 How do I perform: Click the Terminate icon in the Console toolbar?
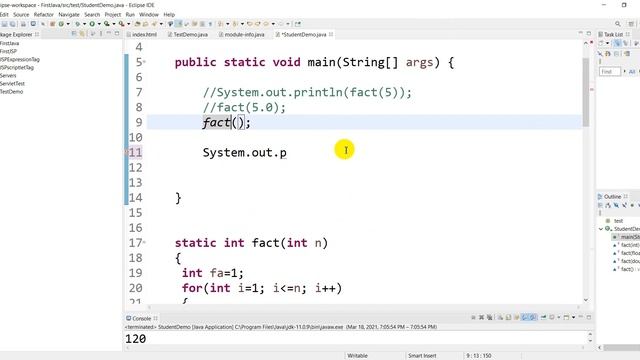click(473, 317)
